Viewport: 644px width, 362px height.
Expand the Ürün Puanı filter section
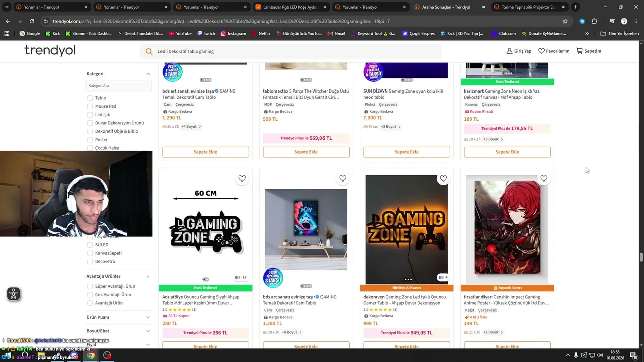pyautogui.click(x=148, y=317)
